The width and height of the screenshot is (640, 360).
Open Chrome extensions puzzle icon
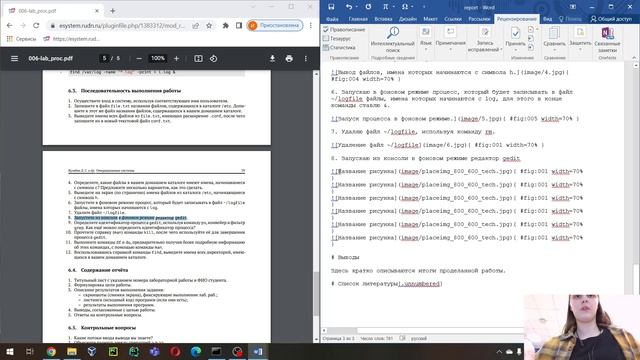(x=225, y=25)
